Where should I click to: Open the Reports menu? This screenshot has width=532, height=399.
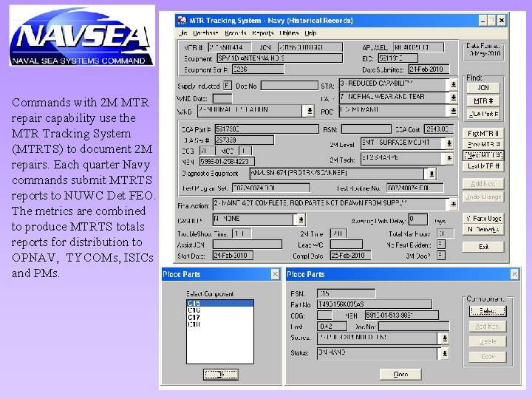pos(262,33)
